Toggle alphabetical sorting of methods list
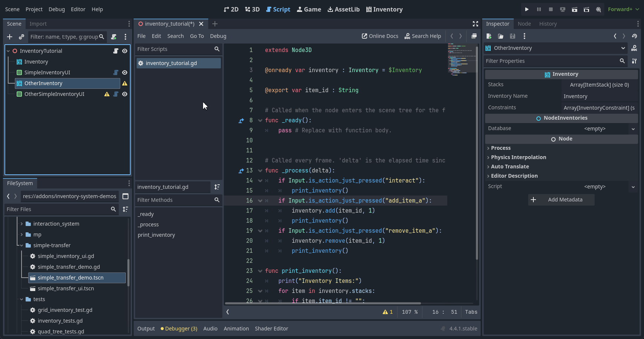Screen dimensions: 644x339 click(217, 187)
